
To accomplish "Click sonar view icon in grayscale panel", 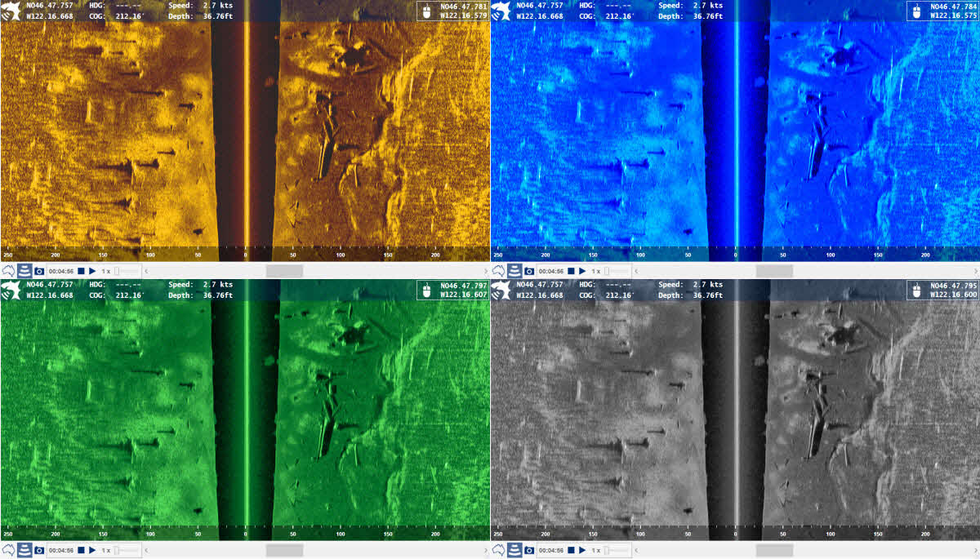I will click(514, 550).
